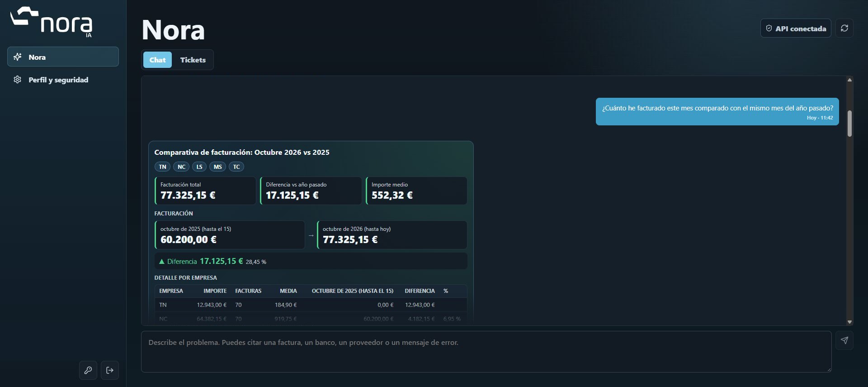Click the logout icon in sidebar footer
Viewport: 868px width, 387px height.
coord(110,370)
